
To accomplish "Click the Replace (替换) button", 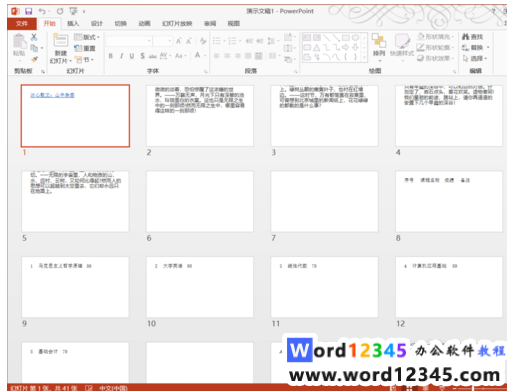I will pyautogui.click(x=475, y=48).
